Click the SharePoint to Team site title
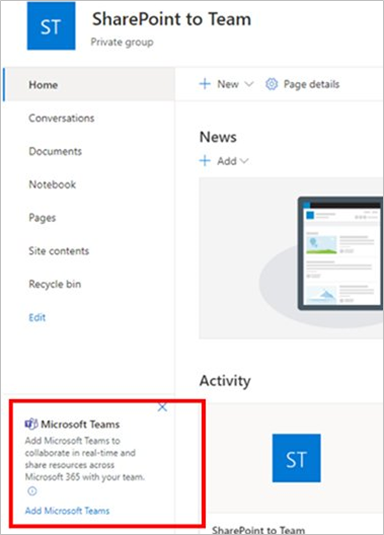 [x=172, y=19]
